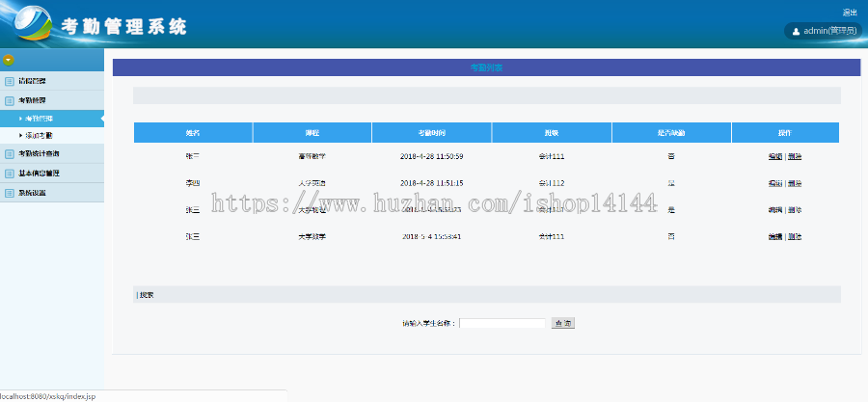
Task: Edit the 李四 大学英语 attendance record
Action: pos(775,183)
